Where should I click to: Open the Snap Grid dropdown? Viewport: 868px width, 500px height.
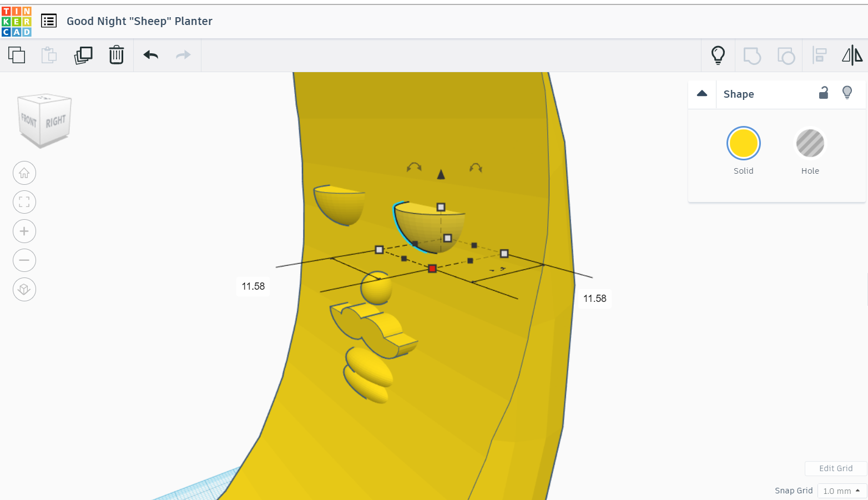842,491
